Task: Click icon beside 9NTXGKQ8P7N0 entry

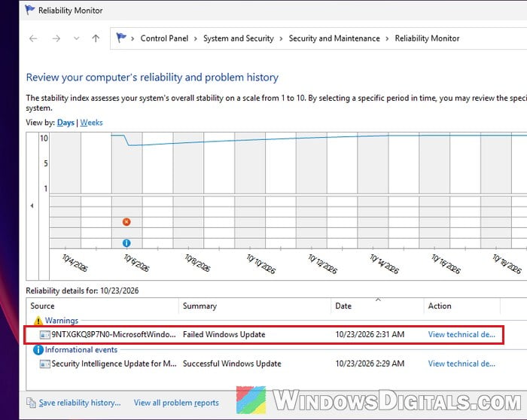Action: click(45, 335)
